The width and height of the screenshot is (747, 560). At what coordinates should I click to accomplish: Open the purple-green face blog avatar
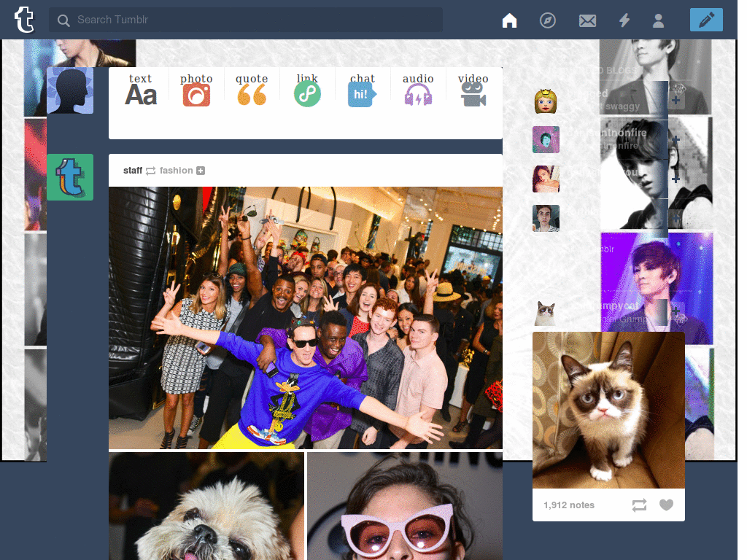[x=546, y=139]
